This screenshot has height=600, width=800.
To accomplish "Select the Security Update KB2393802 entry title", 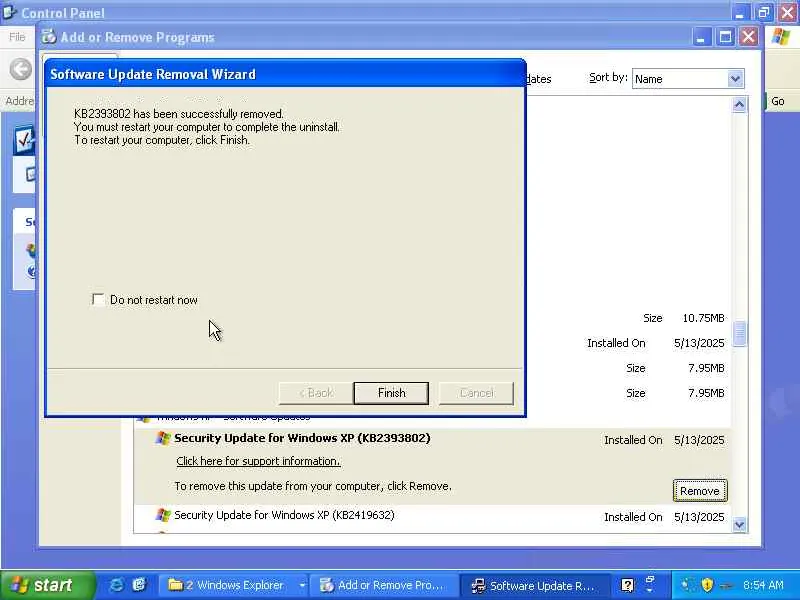I will [x=302, y=438].
